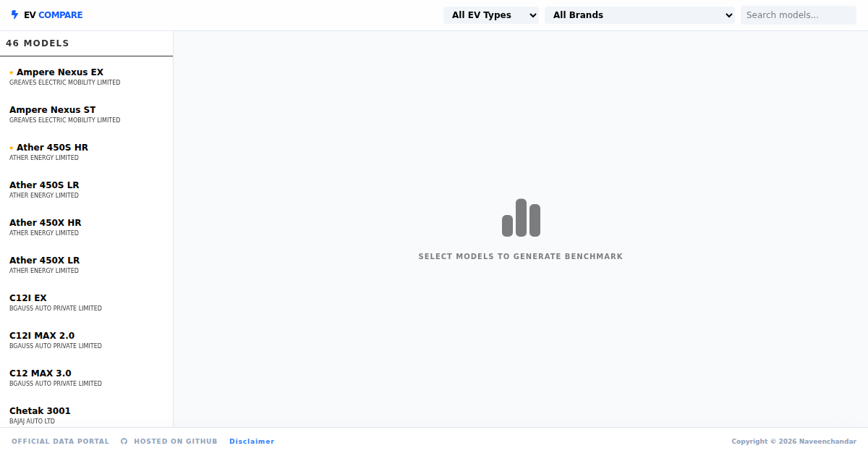Image resolution: width=868 pixels, height=456 pixels.
Task: Open the Disclaimer link
Action: (x=252, y=442)
